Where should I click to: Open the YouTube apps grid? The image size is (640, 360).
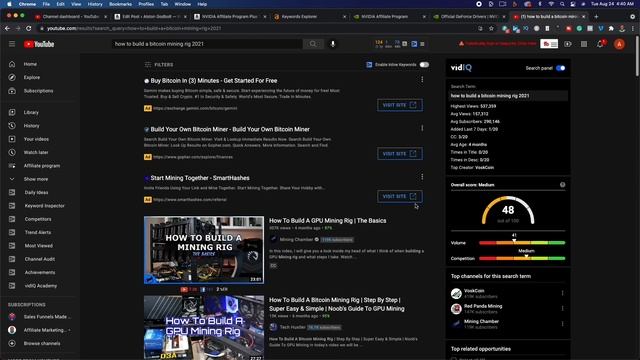(x=584, y=44)
